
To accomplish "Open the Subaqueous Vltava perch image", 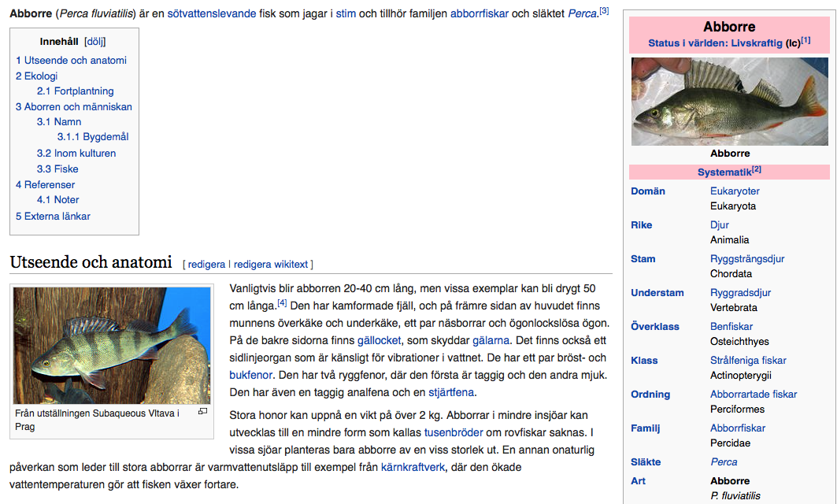I will click(112, 346).
